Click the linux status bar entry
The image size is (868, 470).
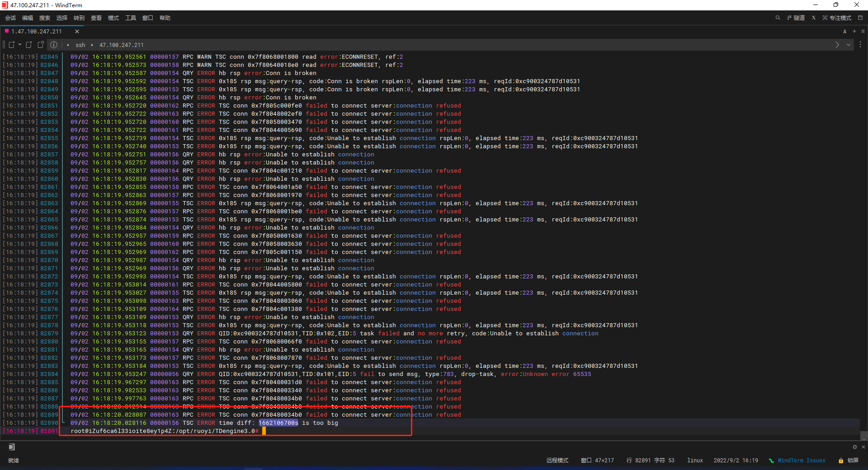click(x=695, y=461)
